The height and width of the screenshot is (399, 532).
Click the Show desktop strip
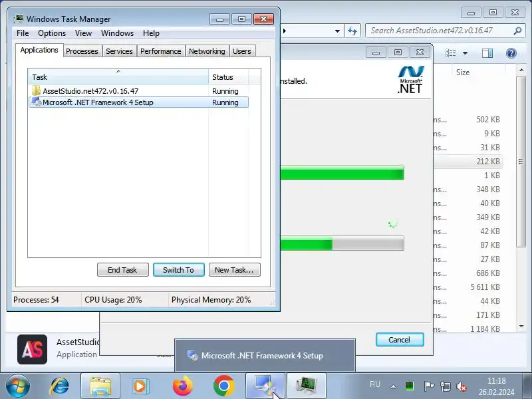527,386
